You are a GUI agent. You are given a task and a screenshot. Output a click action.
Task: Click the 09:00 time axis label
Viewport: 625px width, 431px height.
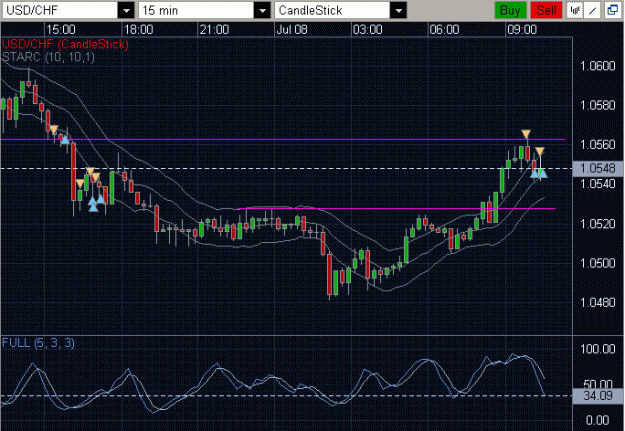click(x=522, y=30)
